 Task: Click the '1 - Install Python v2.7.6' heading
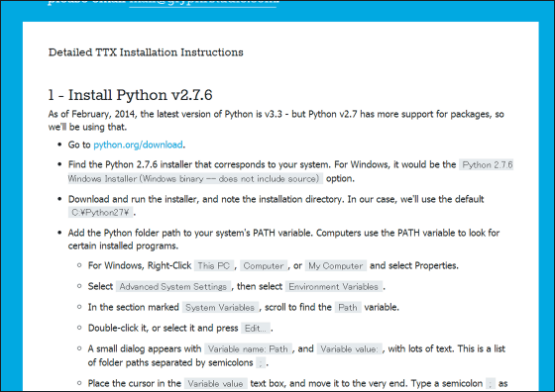[130, 95]
